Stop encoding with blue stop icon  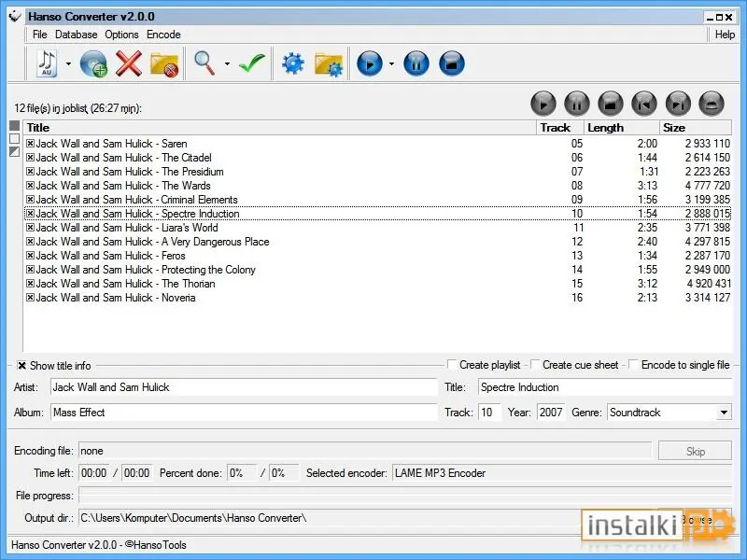(x=452, y=63)
